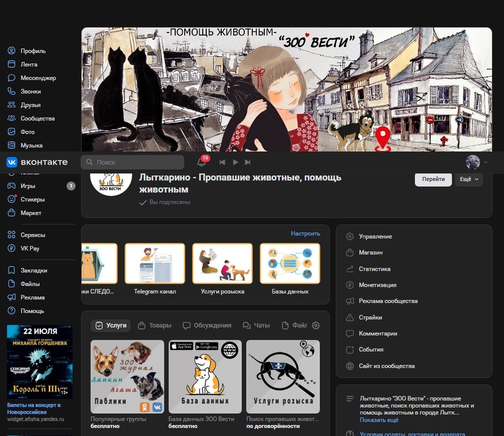Click the Перейти button
The image size is (504, 436).
433,179
